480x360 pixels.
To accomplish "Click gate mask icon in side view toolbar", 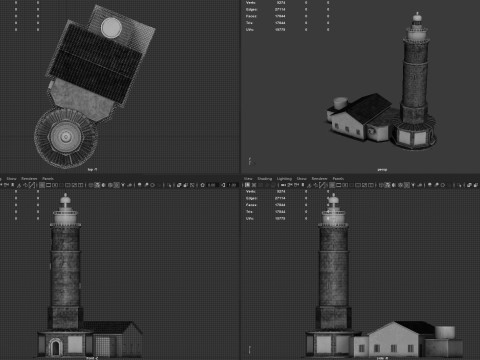I will [x=351, y=185].
